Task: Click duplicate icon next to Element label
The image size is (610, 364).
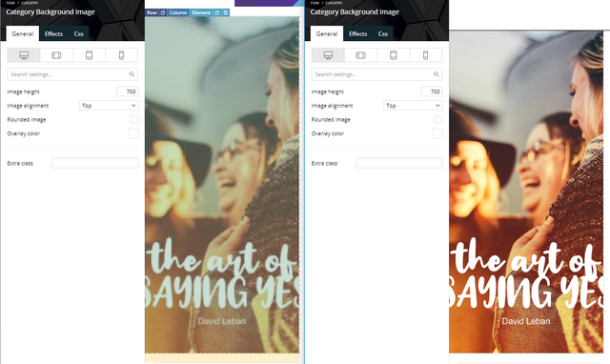Action: click(x=217, y=12)
